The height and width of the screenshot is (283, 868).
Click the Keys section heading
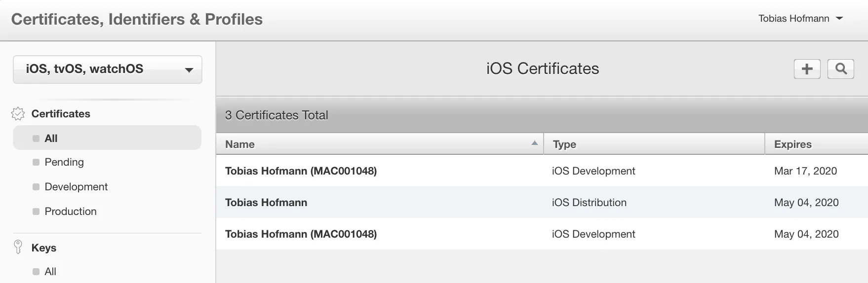(x=44, y=248)
